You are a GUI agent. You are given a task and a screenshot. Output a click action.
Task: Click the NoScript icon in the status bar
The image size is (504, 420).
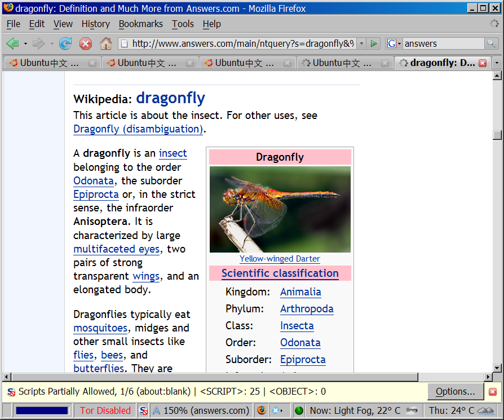tap(143, 410)
